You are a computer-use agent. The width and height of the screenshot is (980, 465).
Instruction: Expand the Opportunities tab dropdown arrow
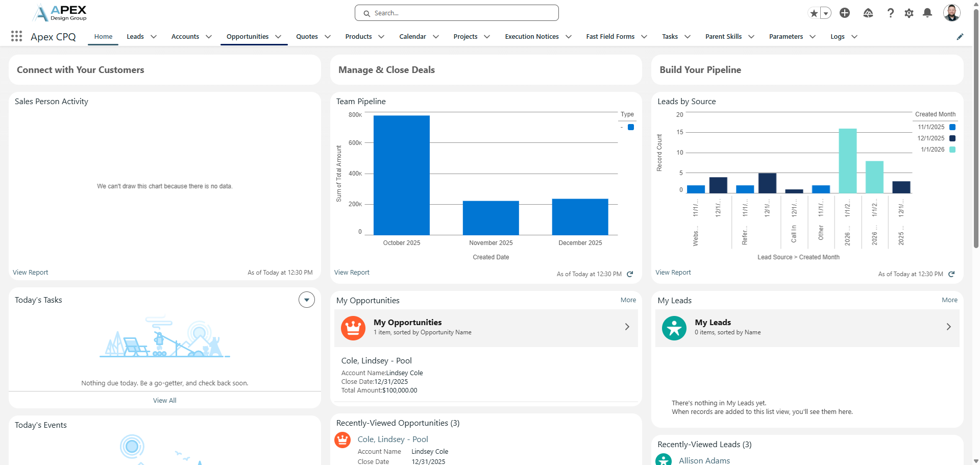click(x=278, y=37)
